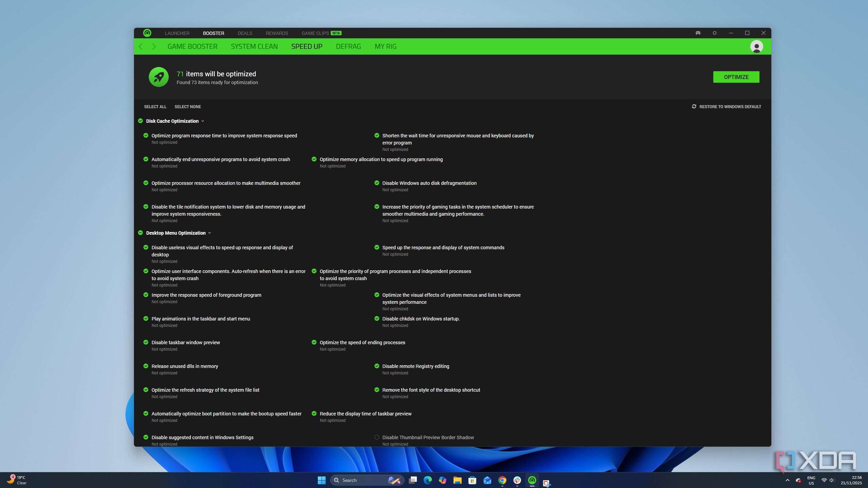This screenshot has width=868, height=488.
Task: Go back with the left arrow icon
Action: tap(141, 46)
